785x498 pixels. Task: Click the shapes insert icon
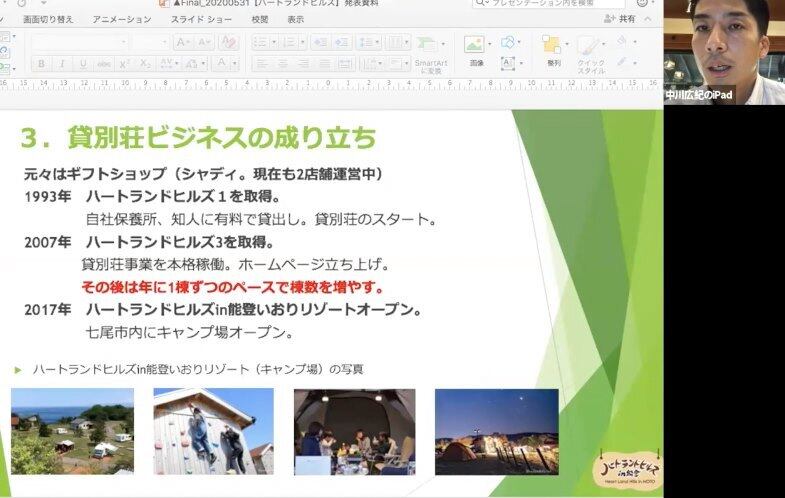[x=509, y=42]
